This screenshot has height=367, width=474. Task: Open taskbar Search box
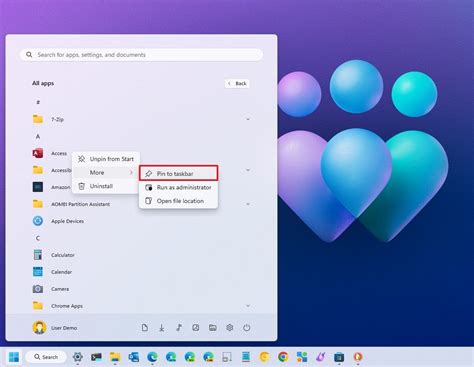(x=46, y=357)
